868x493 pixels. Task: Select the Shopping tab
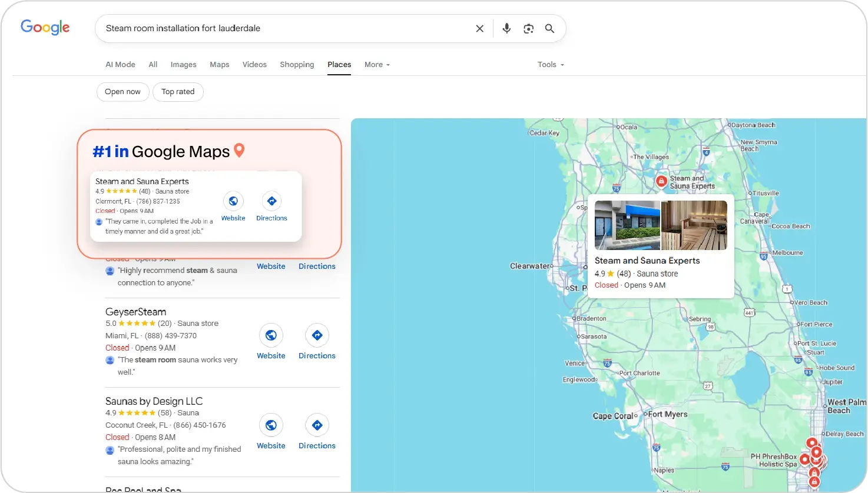point(297,65)
